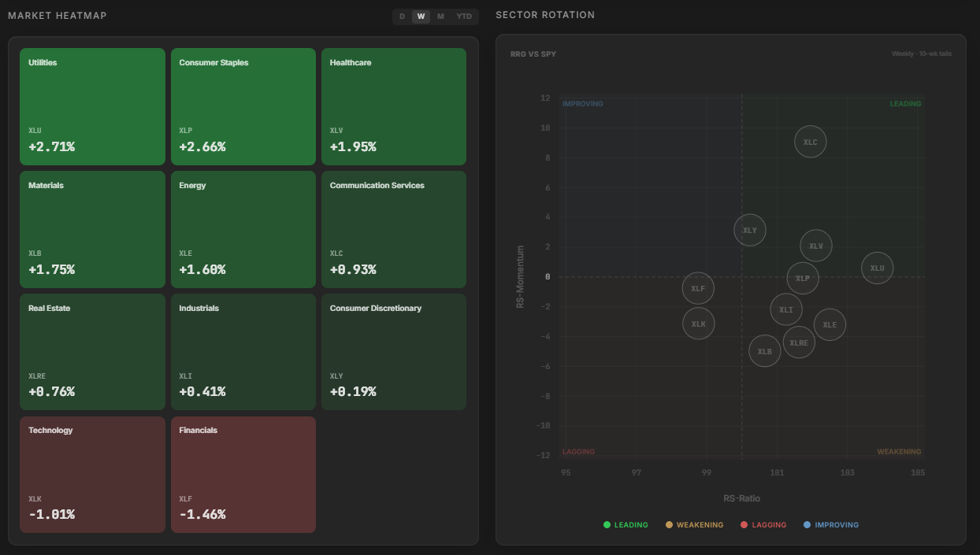This screenshot has height=555, width=980.
Task: Click the +2.71% value on Utilities
Action: 51,147
